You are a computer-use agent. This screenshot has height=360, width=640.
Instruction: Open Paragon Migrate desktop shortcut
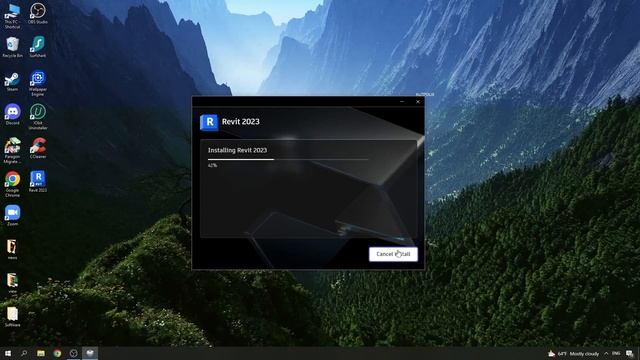tap(12, 151)
